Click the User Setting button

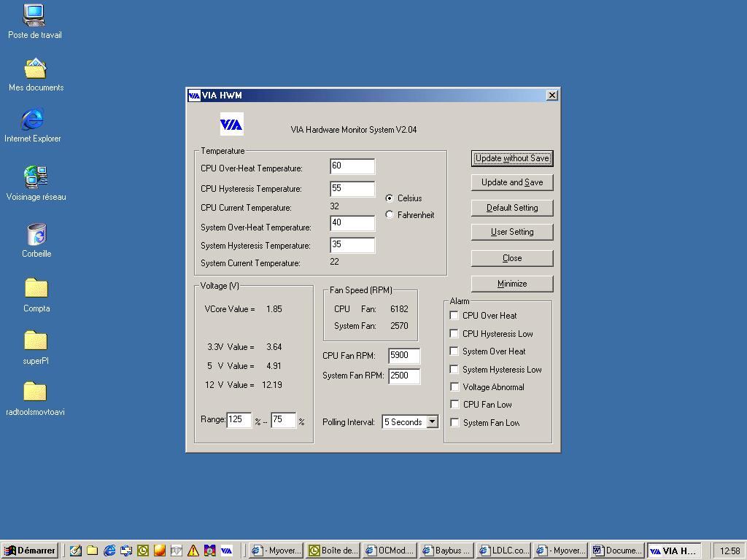[512, 232]
